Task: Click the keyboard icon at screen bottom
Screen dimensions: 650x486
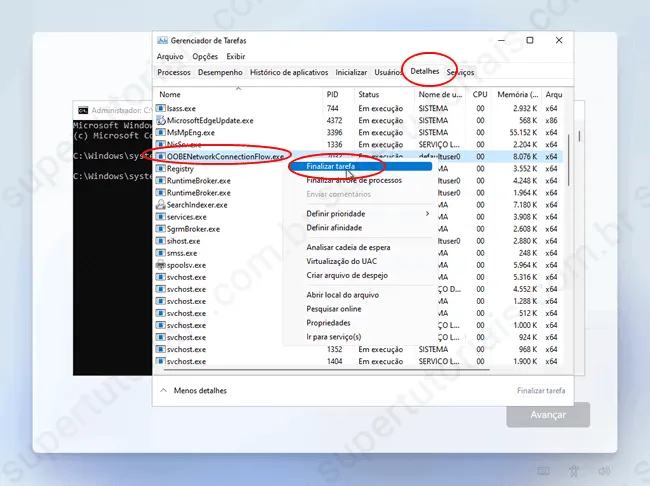Action: [x=543, y=471]
